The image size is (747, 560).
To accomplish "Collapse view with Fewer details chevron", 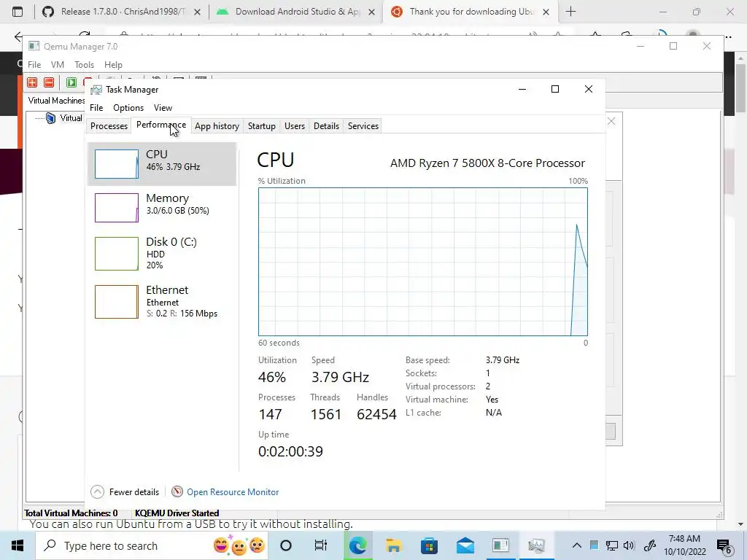I will 97,492.
